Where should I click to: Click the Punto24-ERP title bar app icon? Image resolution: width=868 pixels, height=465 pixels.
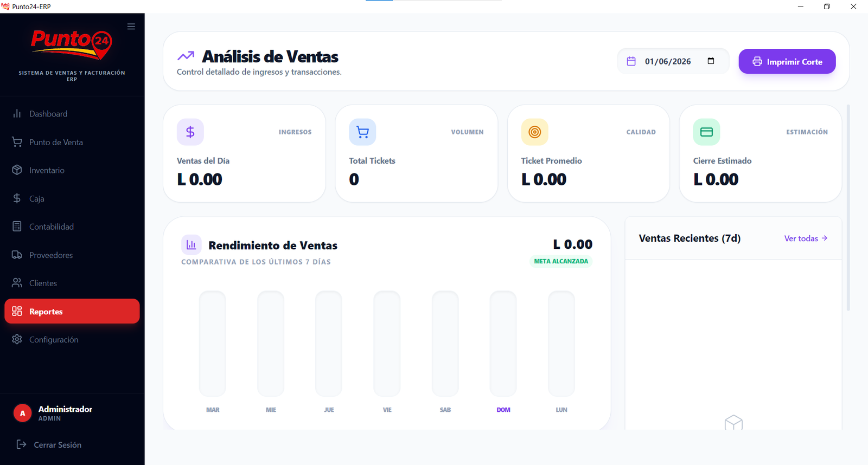(x=5, y=7)
